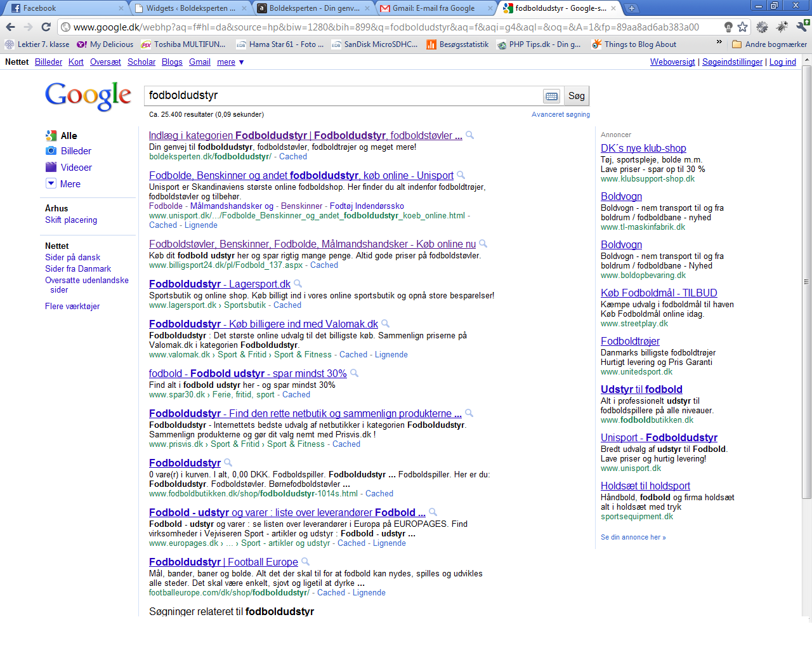
Task: Filter results to Sider på dansk
Action: (x=72, y=258)
